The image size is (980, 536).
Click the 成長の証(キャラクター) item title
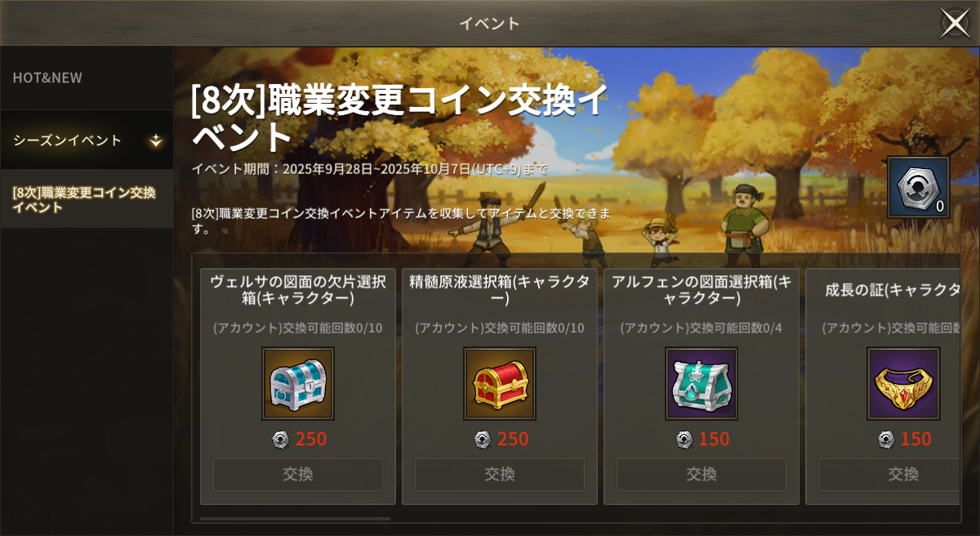[x=893, y=290]
